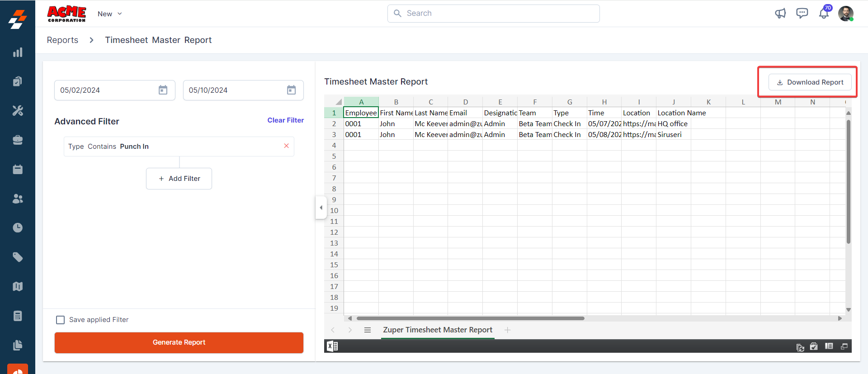Click the Generate Report button
The width and height of the screenshot is (868, 374).
(x=179, y=342)
